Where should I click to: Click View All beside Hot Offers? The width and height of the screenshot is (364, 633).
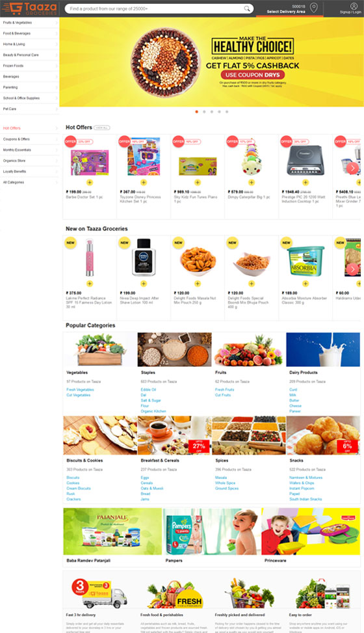(101, 128)
